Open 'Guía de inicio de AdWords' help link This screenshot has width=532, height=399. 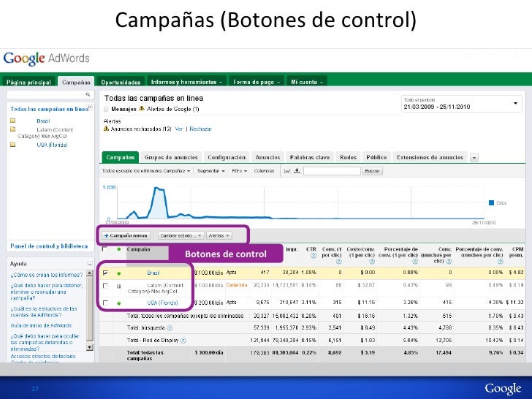tap(41, 325)
